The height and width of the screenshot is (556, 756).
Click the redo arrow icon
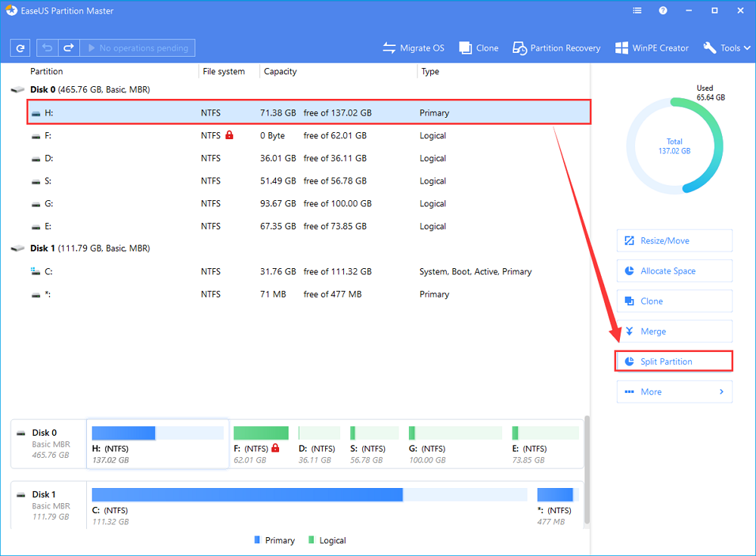tap(69, 48)
